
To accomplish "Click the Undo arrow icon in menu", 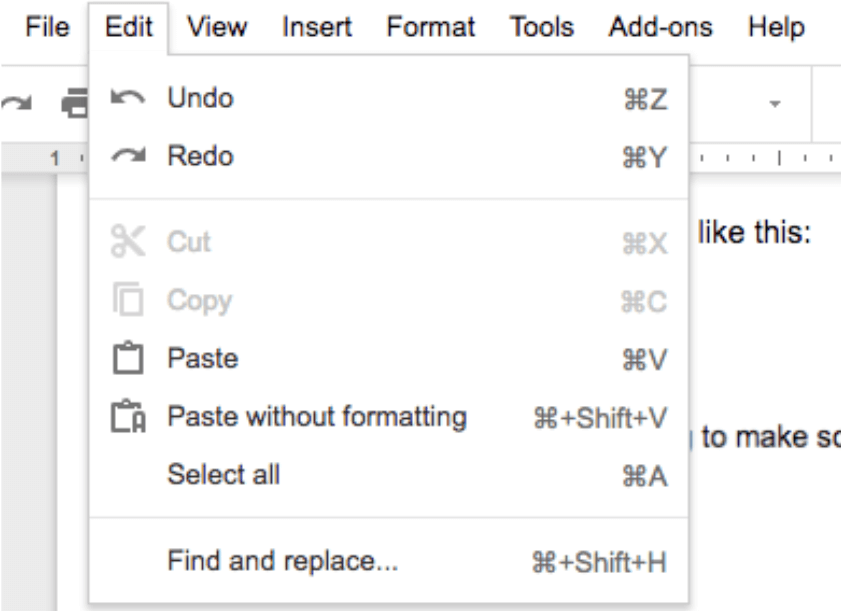I will (128, 98).
